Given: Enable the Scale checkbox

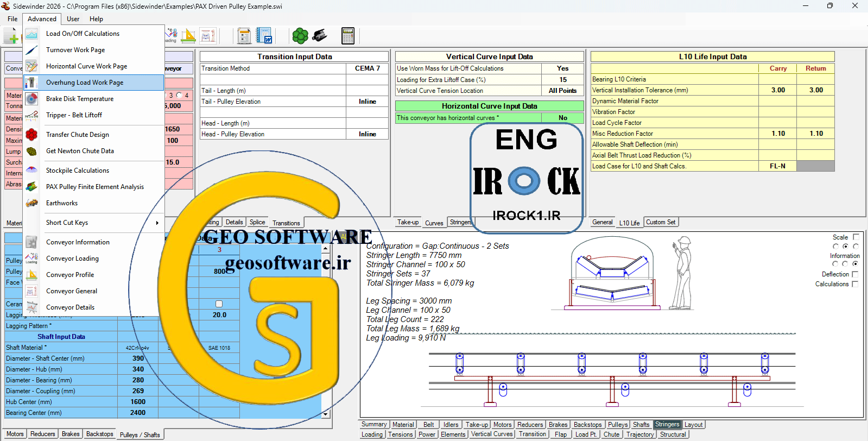Looking at the screenshot, I should [856, 237].
